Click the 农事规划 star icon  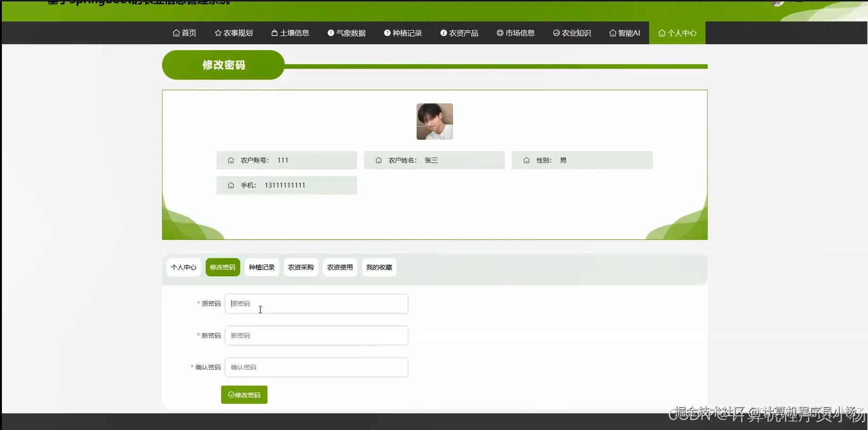pos(217,33)
